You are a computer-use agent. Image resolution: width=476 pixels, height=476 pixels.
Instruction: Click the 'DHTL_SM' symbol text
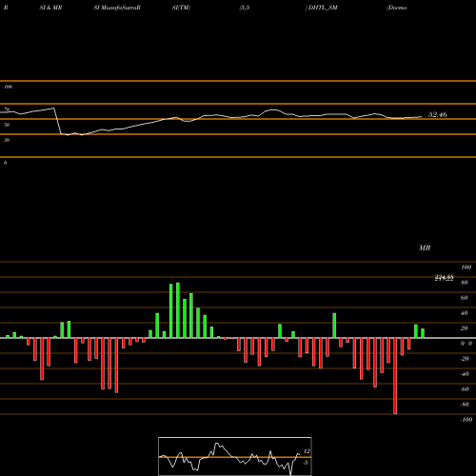coord(323,8)
